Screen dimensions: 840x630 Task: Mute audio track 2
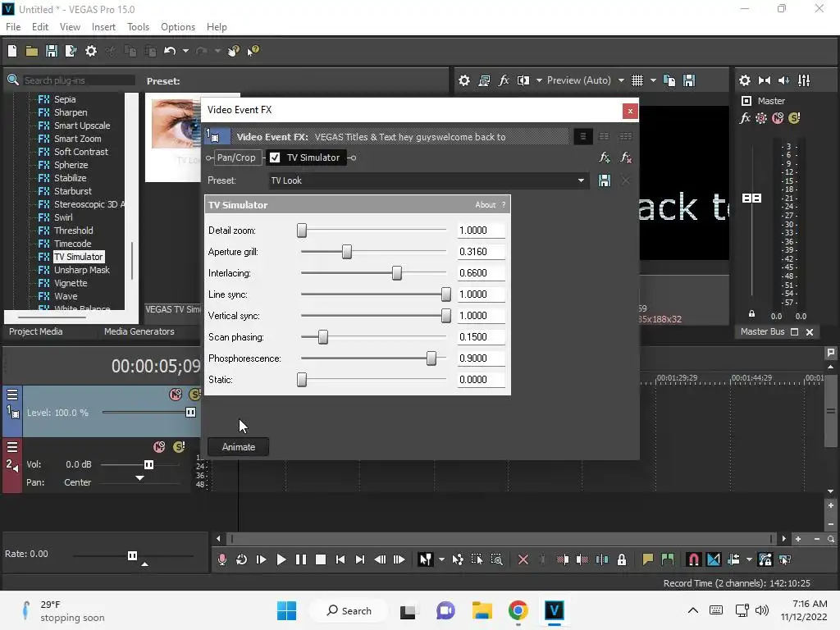coord(159,447)
